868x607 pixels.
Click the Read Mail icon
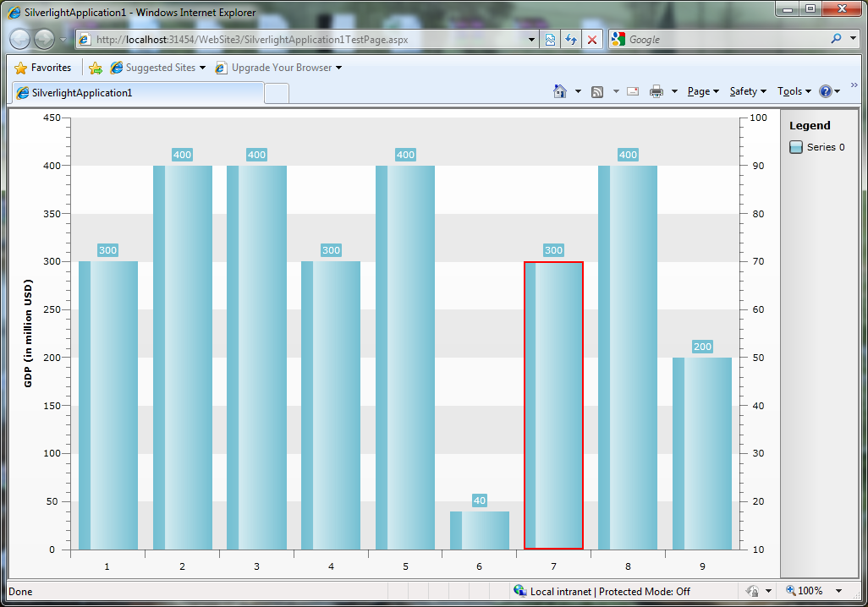(633, 92)
